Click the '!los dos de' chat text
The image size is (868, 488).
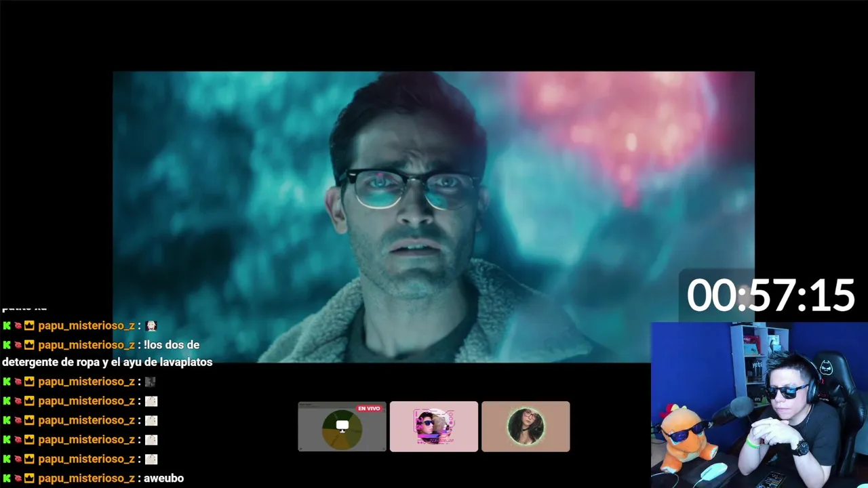[172, 345]
